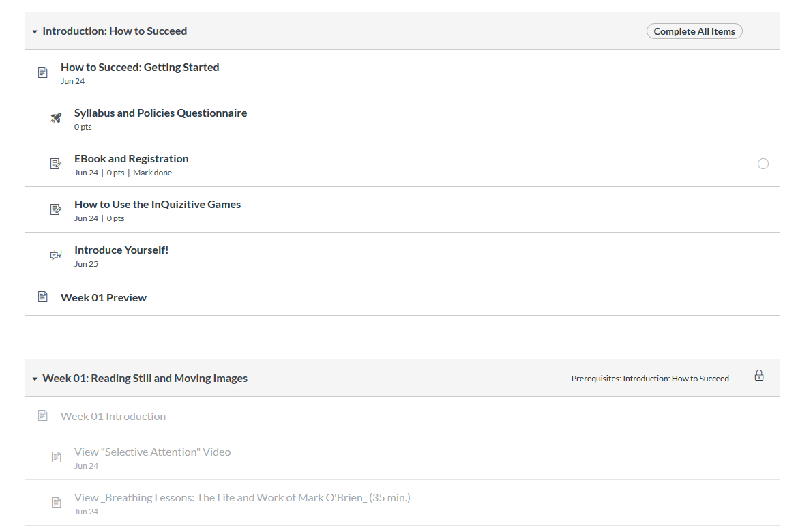Open the EBook and Registration assignment
This screenshot has width=798, height=532.
pos(132,159)
